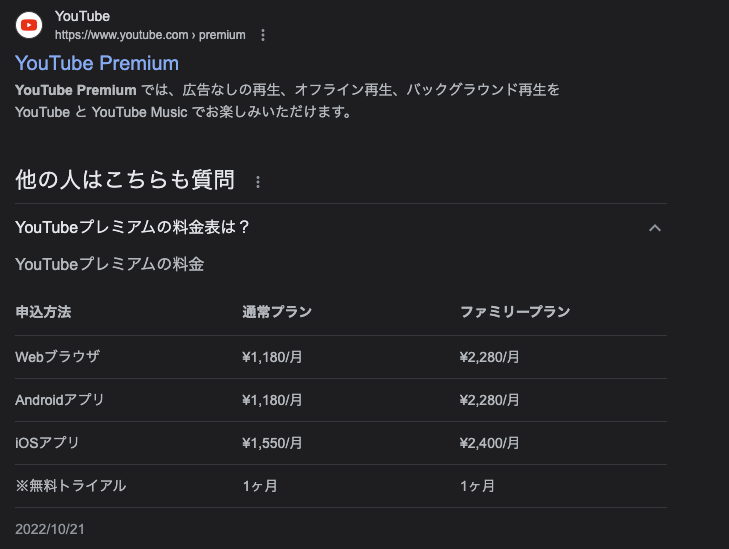
Task: Open the YouTube Premium result title
Action: coord(97,63)
